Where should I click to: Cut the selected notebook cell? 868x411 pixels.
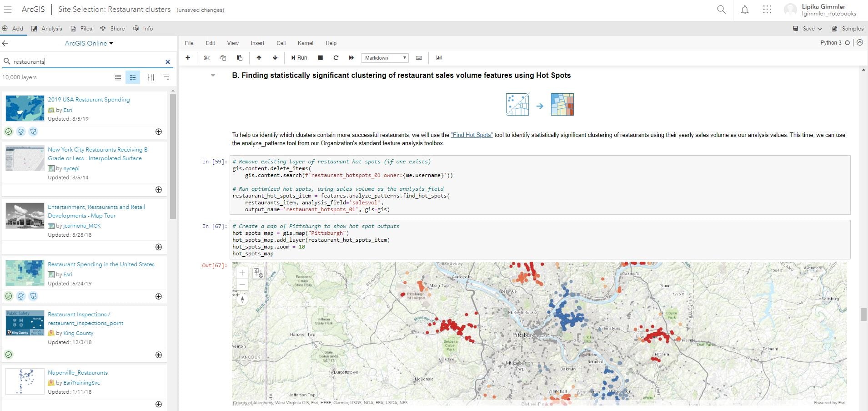point(207,58)
